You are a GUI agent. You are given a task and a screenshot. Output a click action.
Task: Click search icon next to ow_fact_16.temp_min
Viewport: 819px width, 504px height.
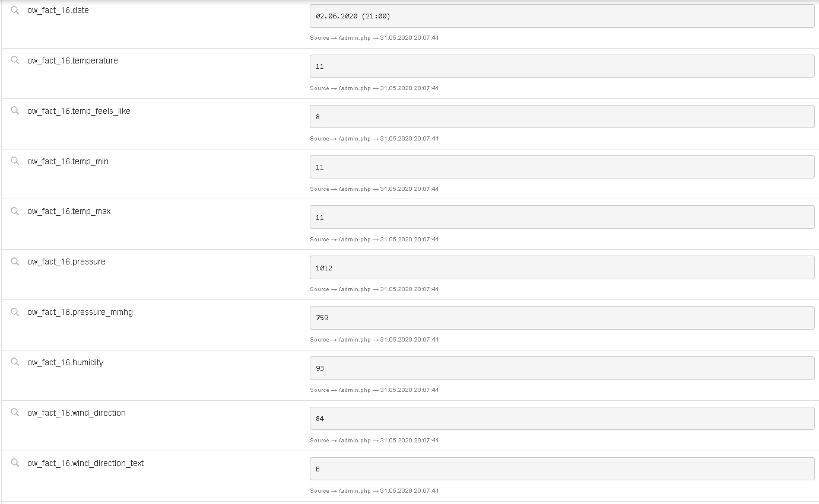click(15, 161)
